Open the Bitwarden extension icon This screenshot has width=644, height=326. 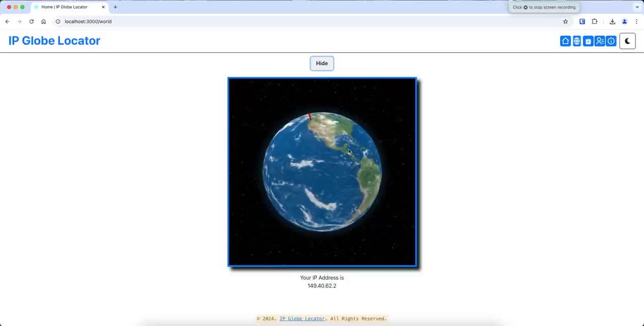582,21
